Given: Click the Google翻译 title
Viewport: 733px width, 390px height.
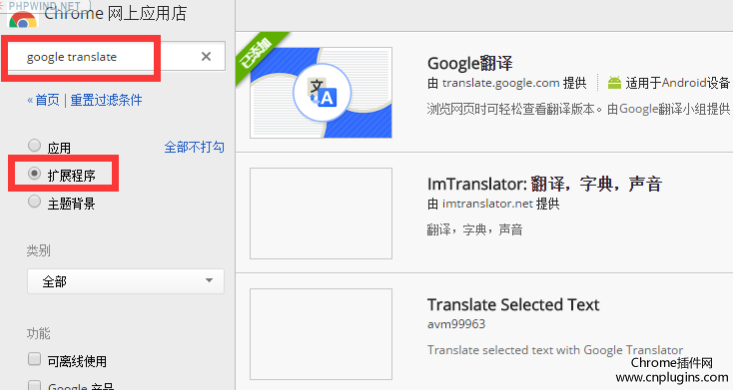Looking at the screenshot, I should click(x=470, y=63).
